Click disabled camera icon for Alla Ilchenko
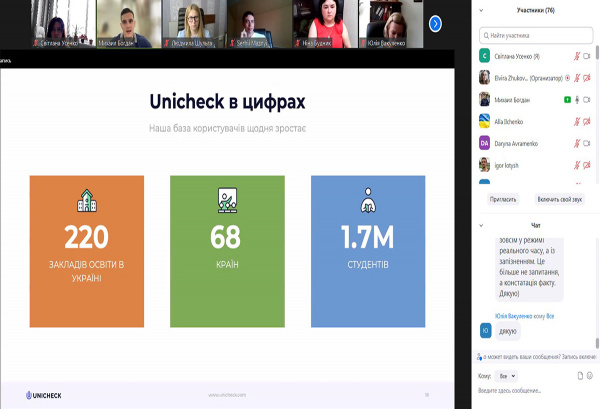Viewport: 600px width, 409px height. [x=587, y=122]
